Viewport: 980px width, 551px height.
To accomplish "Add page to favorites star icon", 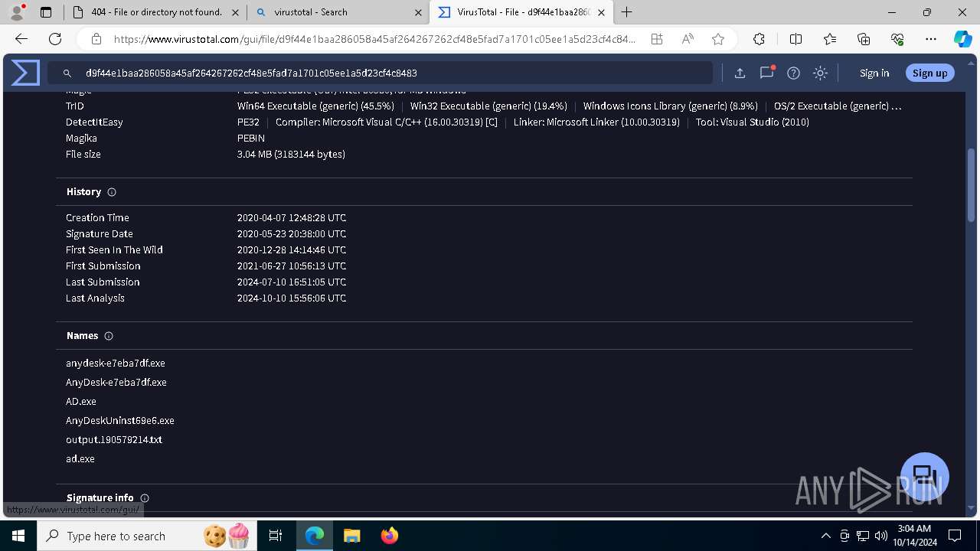I will pyautogui.click(x=718, y=39).
